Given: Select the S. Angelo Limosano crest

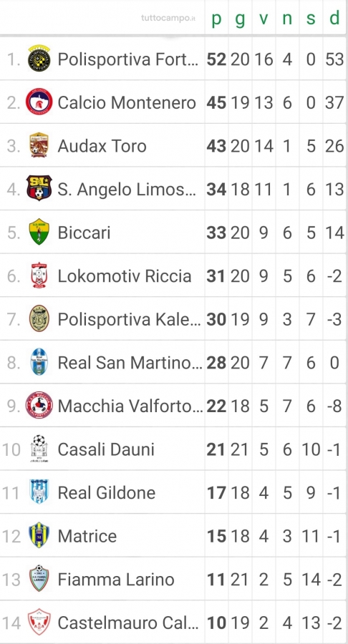Looking at the screenshot, I should [39, 188].
